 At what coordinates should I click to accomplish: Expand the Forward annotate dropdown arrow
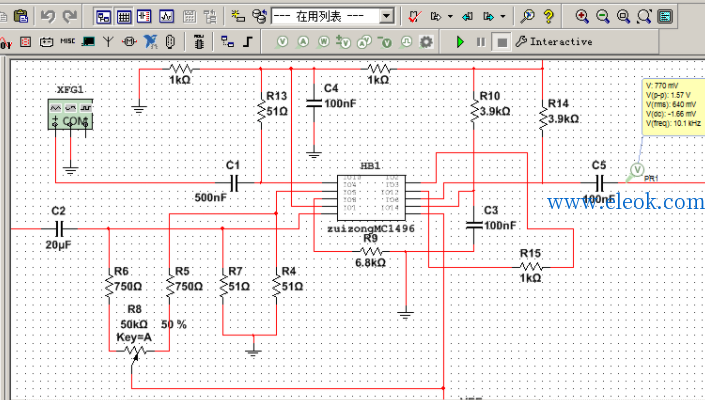coord(503,17)
